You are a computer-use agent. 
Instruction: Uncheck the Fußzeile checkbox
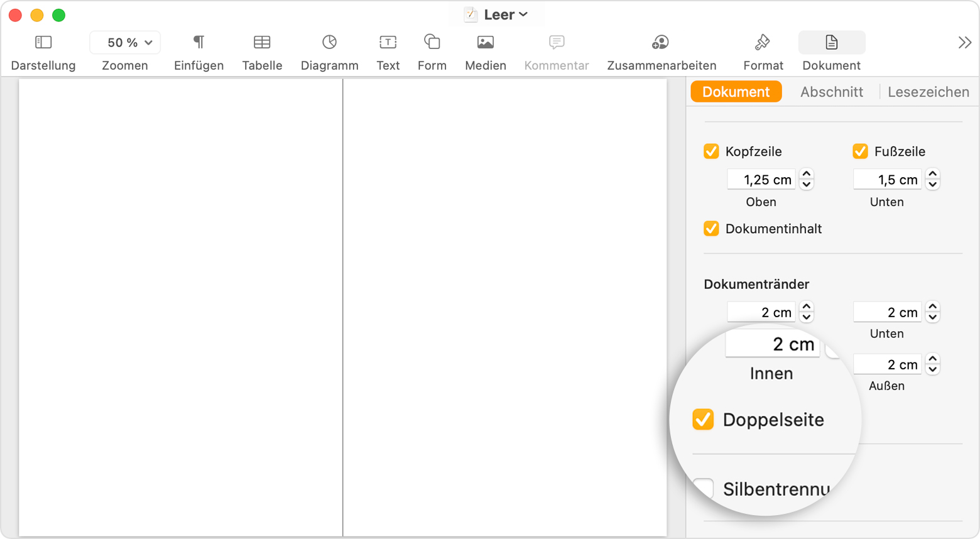pos(860,151)
